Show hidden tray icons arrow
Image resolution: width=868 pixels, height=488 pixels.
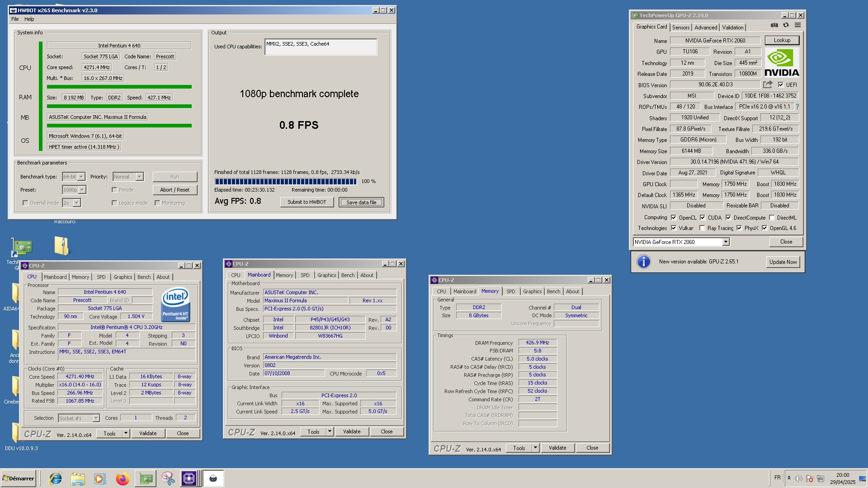tap(789, 478)
